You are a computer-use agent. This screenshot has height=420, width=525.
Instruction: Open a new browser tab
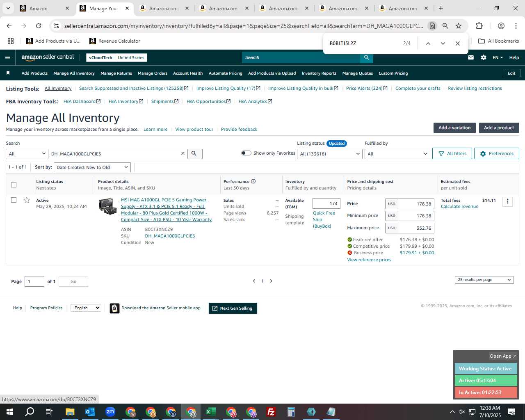[441, 8]
